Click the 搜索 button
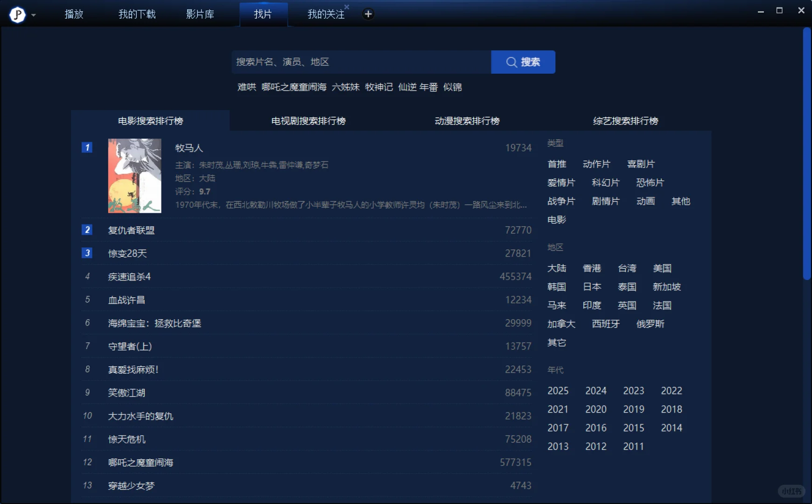Viewport: 812px width, 504px height. [x=523, y=62]
